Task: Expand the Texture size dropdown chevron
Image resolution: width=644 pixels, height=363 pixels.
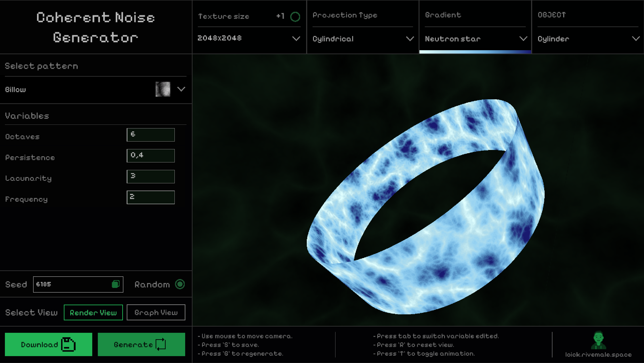Action: (x=296, y=38)
